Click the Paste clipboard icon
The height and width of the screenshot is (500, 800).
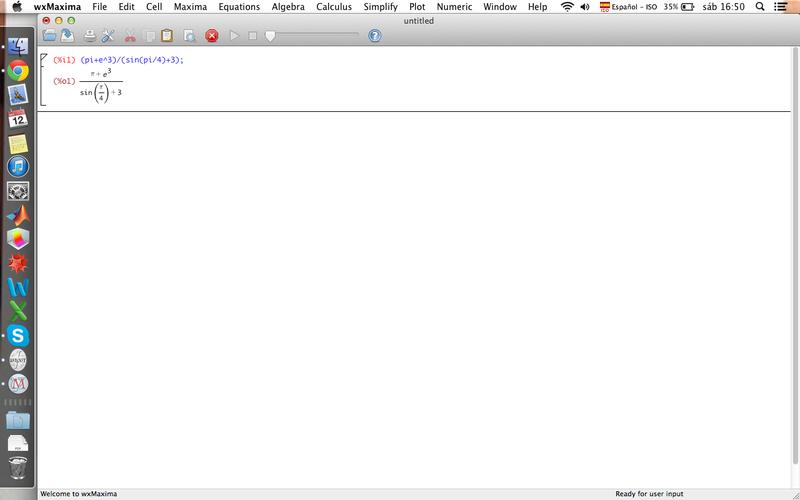point(167,36)
